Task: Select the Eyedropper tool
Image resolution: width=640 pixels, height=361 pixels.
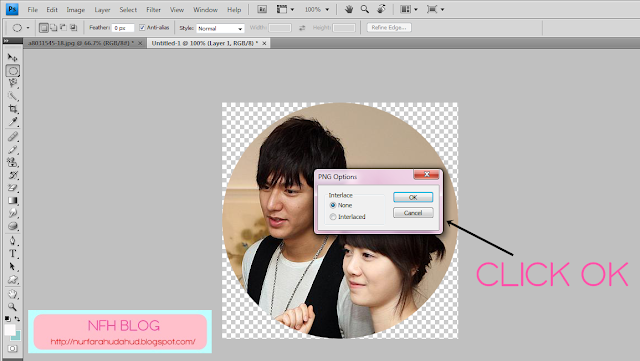Action: [13, 122]
